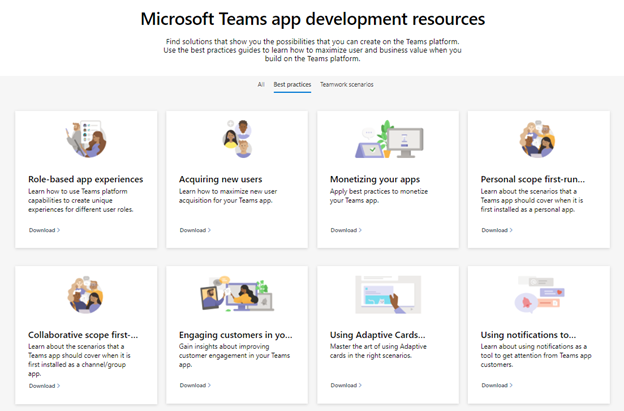Image resolution: width=624 pixels, height=411 pixels.
Task: Open the Collaborative scope first- title
Action: point(83,335)
